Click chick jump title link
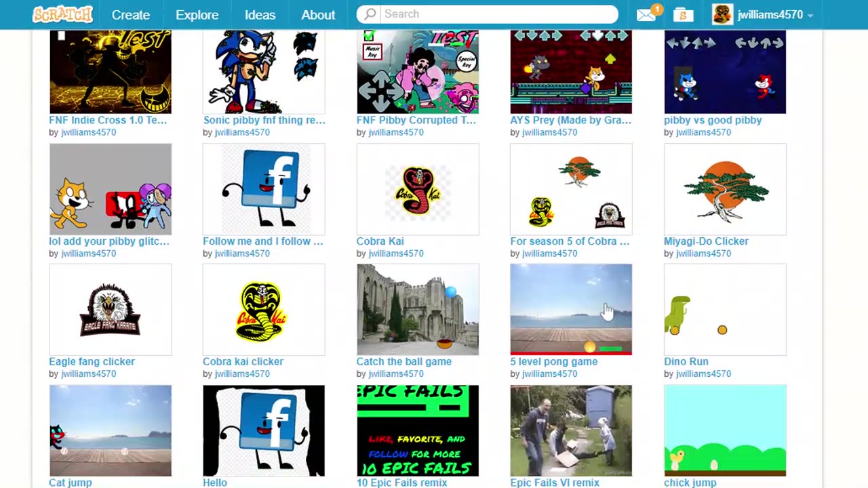The image size is (868, 488). (690, 483)
